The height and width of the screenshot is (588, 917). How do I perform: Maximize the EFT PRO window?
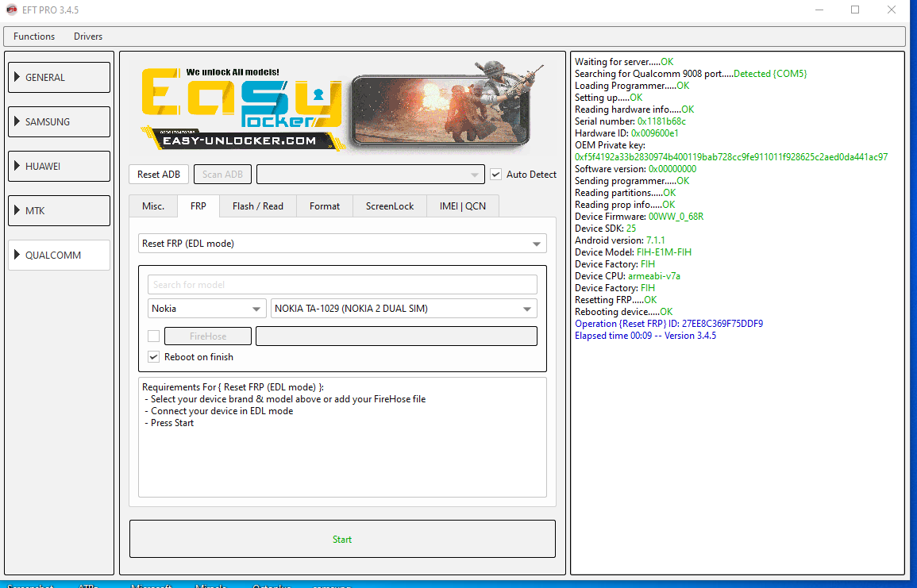click(x=855, y=10)
